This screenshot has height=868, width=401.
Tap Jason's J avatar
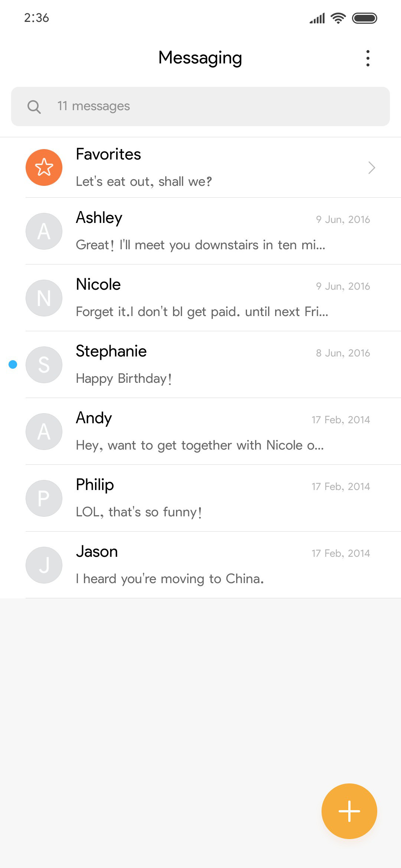coord(44,565)
